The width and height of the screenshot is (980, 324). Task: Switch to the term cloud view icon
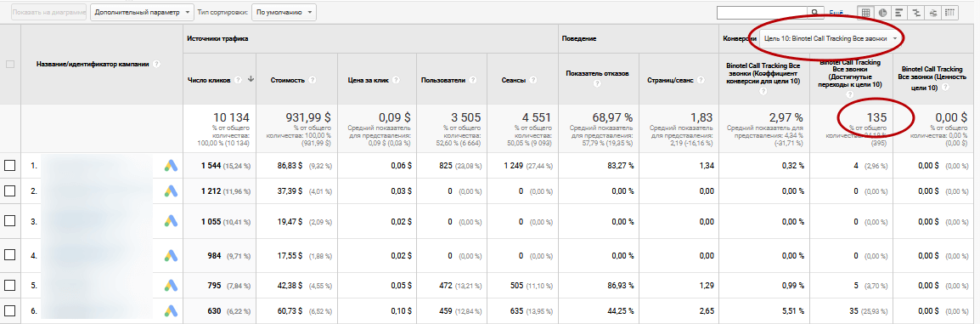pyautogui.click(x=932, y=12)
